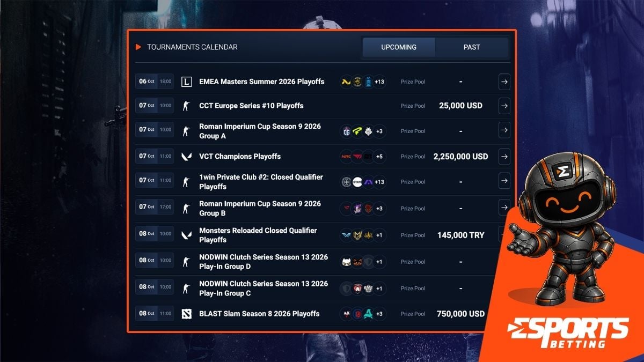
Task: Click the Valorant icon next to Monsters Reloaded Qualifier
Action: (186, 235)
